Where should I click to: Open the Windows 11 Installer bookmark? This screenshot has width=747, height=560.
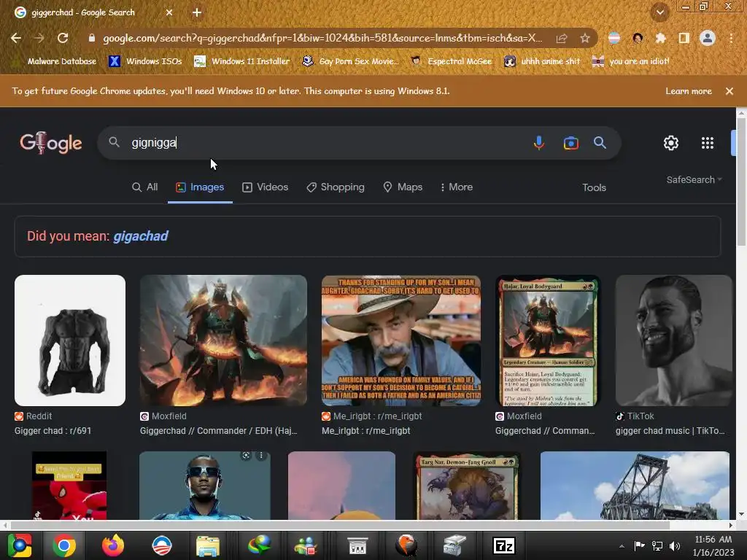click(242, 61)
